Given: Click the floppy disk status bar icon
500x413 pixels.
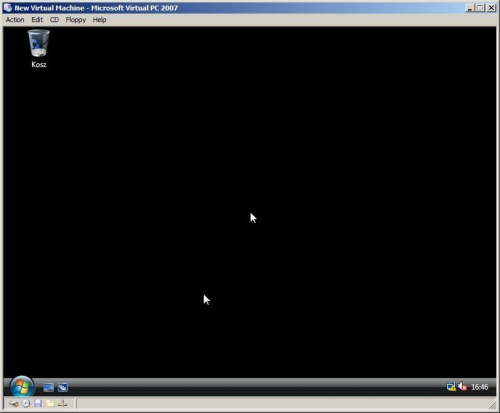Looking at the screenshot, I should [38, 404].
